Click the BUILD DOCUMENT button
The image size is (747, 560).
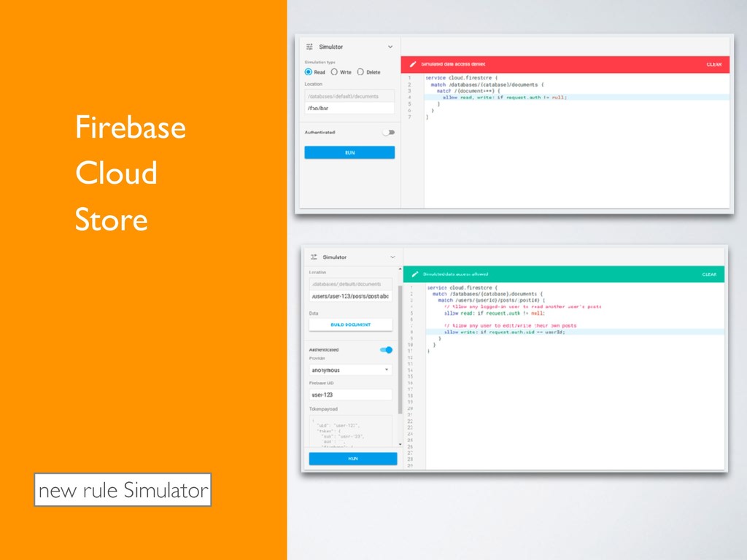[x=351, y=324]
